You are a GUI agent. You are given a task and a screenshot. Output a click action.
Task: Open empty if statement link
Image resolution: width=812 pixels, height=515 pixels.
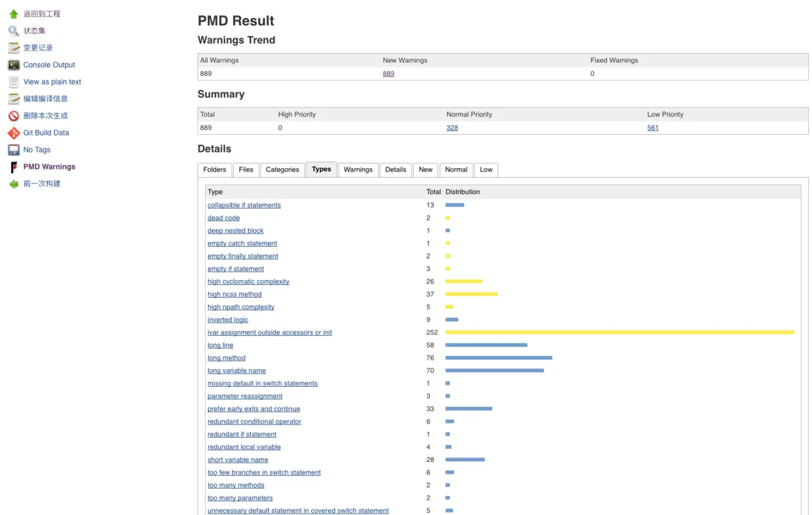tap(236, 269)
